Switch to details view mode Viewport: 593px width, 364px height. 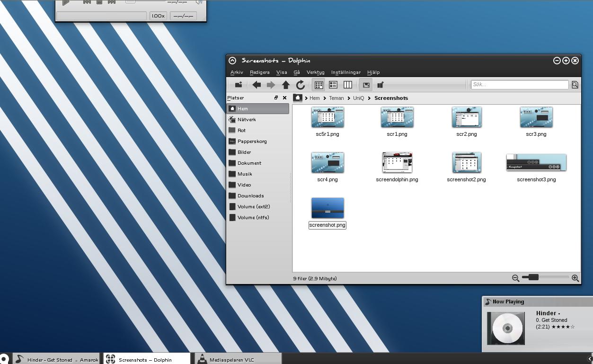(333, 85)
